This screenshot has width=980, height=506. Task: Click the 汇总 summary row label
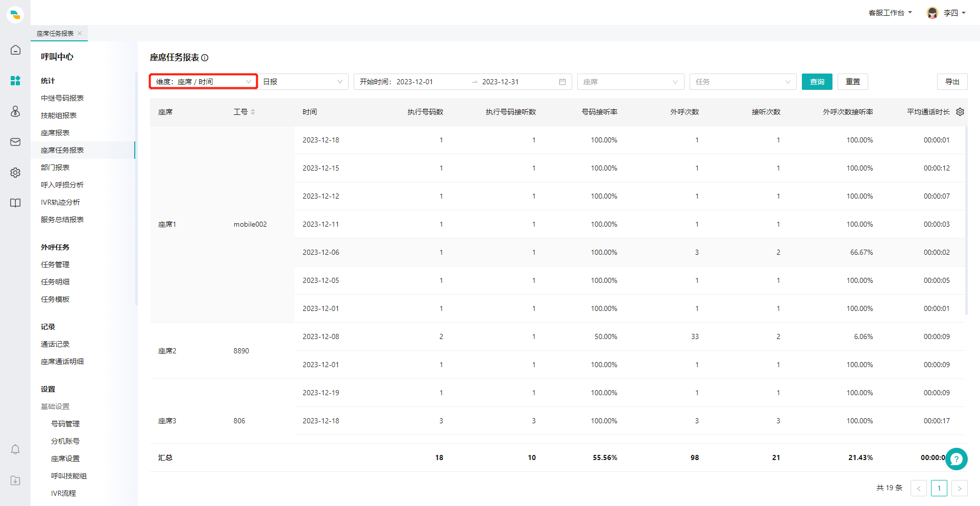pos(165,457)
